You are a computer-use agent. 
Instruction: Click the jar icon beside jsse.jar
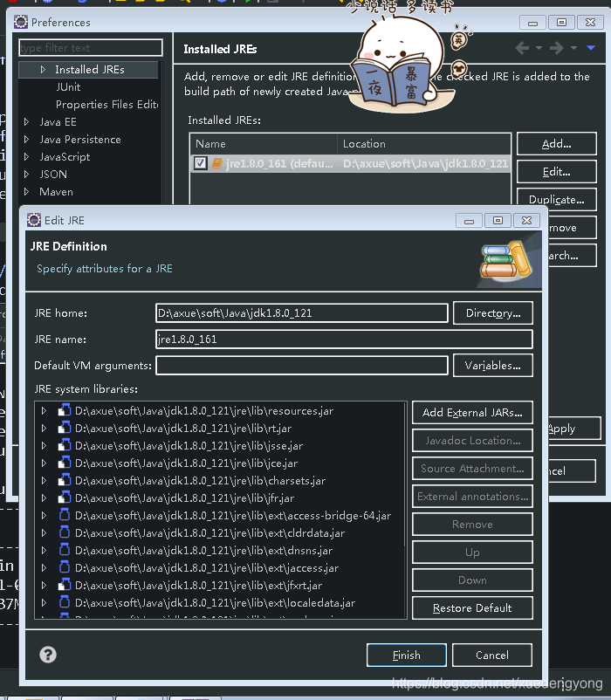(x=65, y=445)
